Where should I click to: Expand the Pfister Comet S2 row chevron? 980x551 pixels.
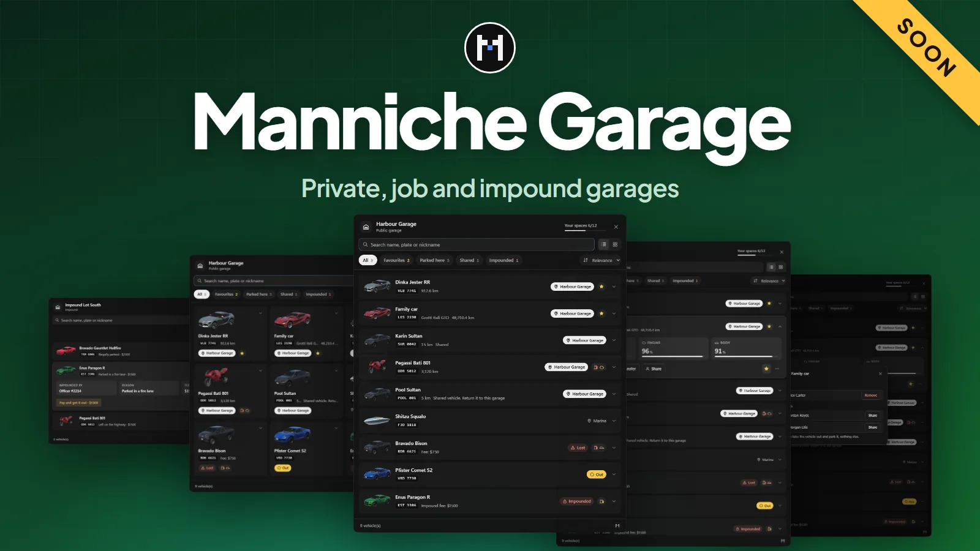614,474
